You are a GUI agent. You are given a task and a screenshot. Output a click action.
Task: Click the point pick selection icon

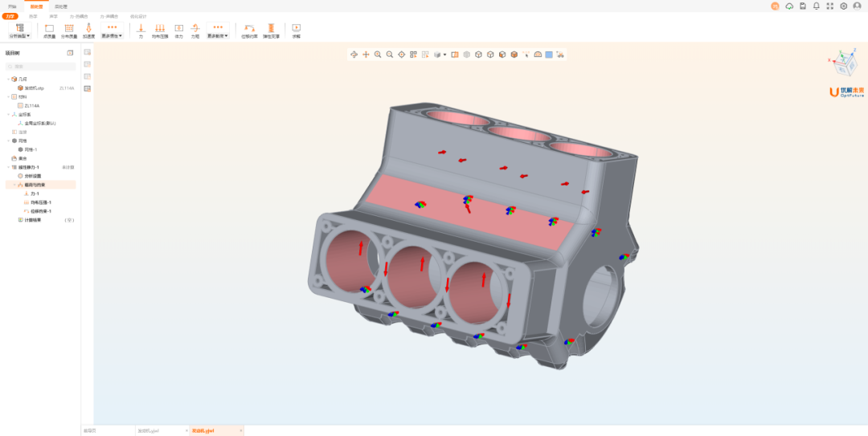pos(526,55)
